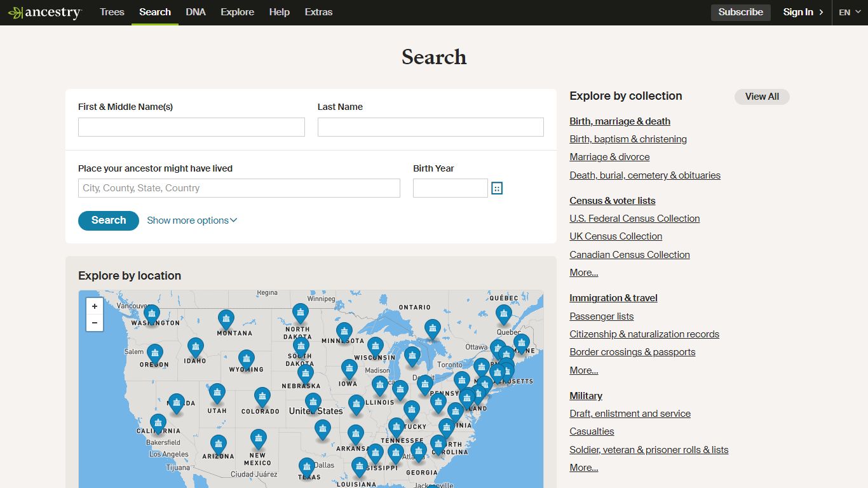Click View All collections button
The width and height of the screenshot is (868, 488).
(x=762, y=97)
